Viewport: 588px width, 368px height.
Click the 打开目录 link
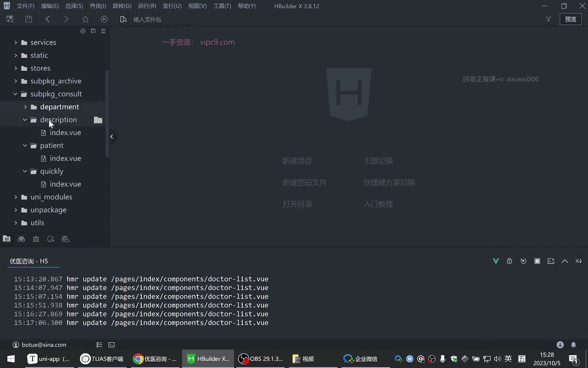tap(297, 204)
